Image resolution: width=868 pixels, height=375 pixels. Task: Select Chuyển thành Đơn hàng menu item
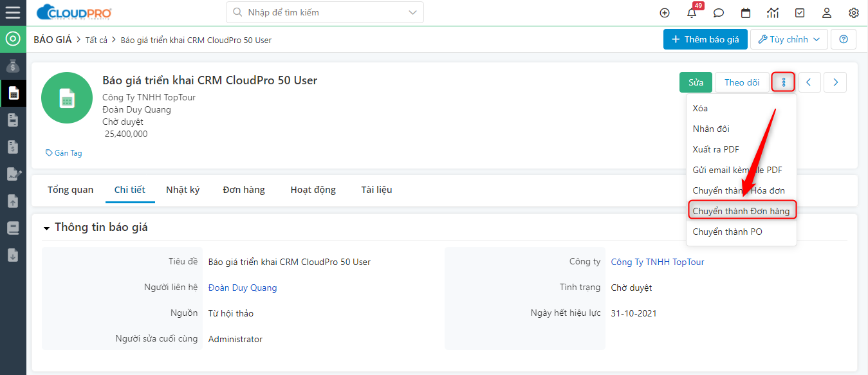[x=741, y=211]
